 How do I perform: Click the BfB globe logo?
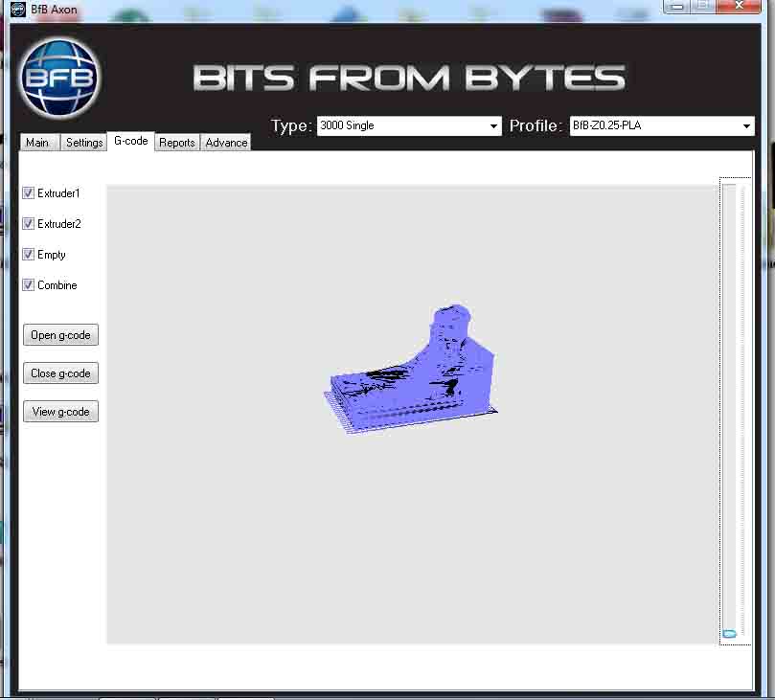pyautogui.click(x=59, y=79)
